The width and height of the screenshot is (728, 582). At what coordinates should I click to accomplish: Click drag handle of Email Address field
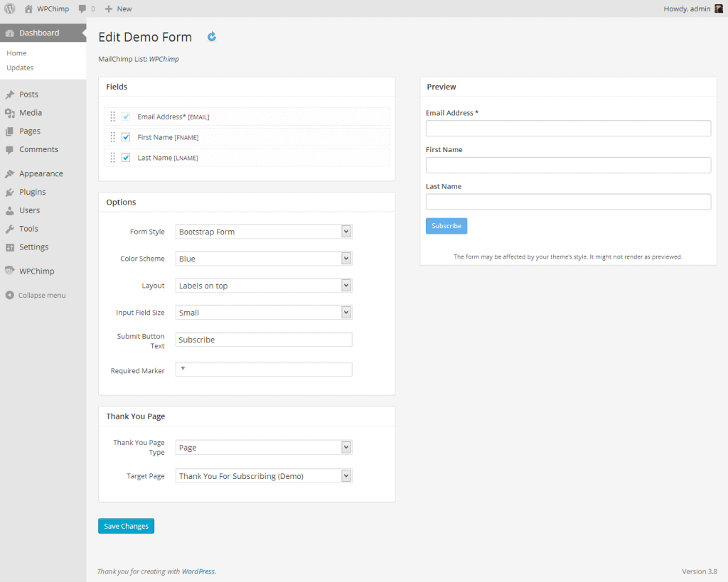[113, 117]
